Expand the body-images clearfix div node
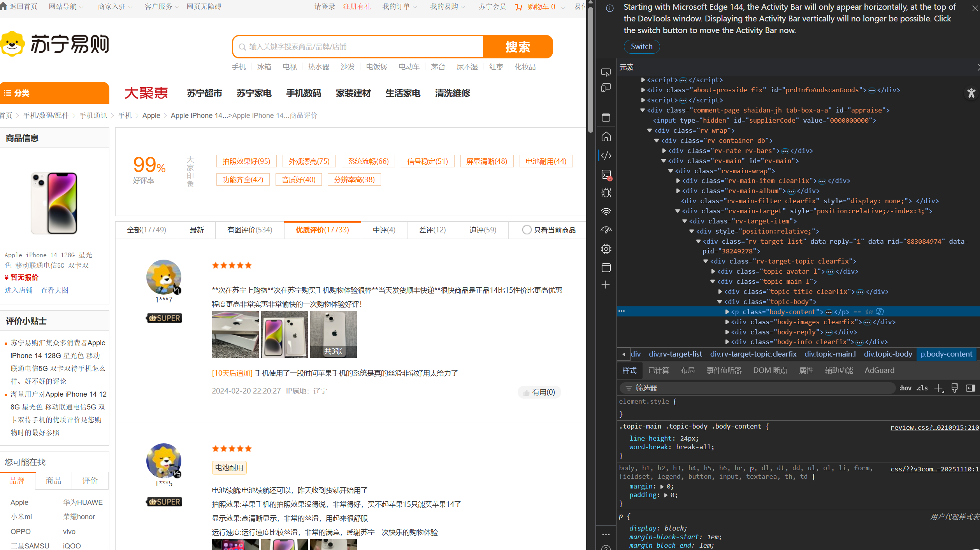 [727, 322]
